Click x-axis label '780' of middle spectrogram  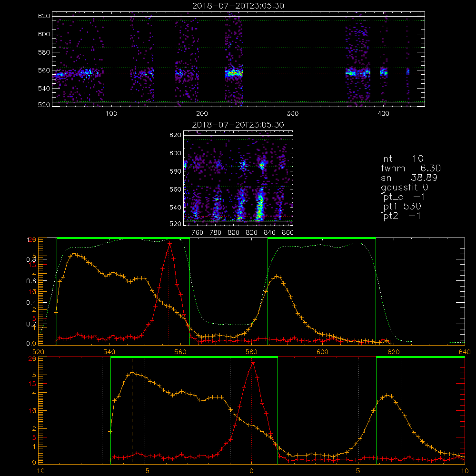(x=216, y=233)
